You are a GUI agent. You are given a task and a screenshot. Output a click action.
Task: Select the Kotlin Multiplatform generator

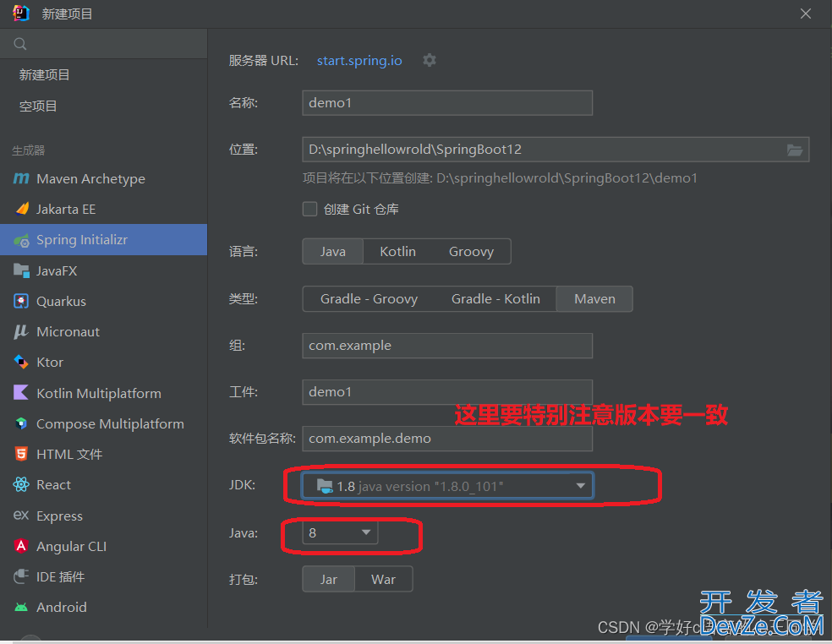(x=103, y=393)
